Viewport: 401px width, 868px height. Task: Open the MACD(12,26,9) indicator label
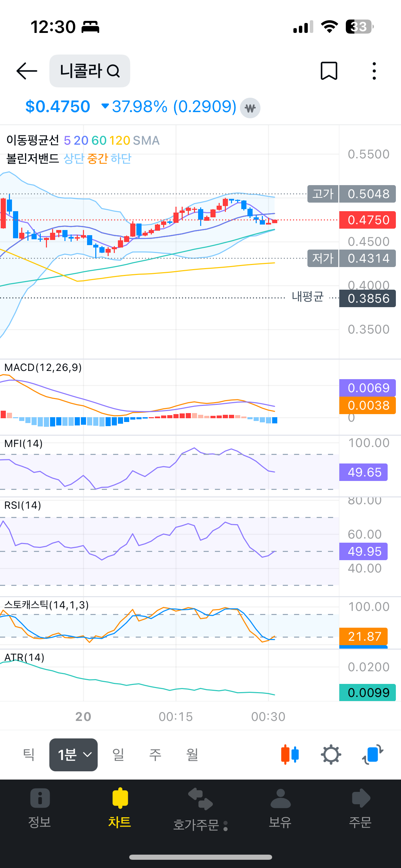click(43, 367)
